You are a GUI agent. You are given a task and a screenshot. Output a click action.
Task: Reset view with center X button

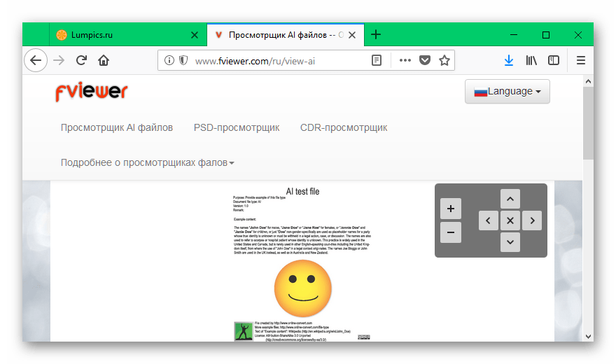pyautogui.click(x=510, y=220)
